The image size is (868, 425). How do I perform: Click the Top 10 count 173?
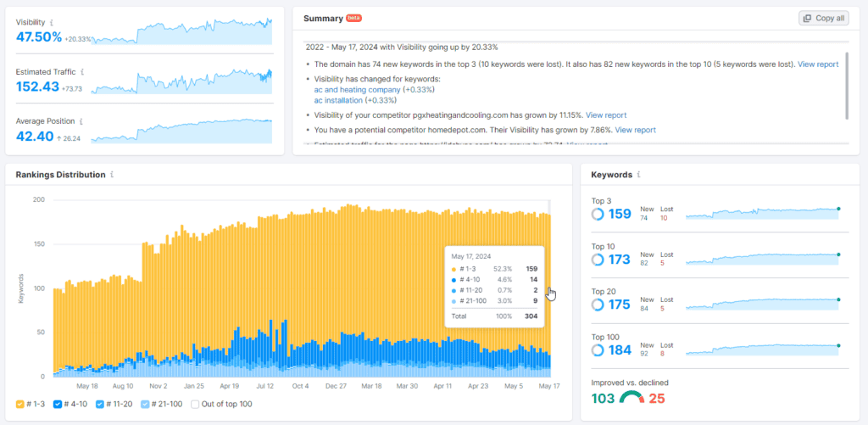pyautogui.click(x=620, y=260)
